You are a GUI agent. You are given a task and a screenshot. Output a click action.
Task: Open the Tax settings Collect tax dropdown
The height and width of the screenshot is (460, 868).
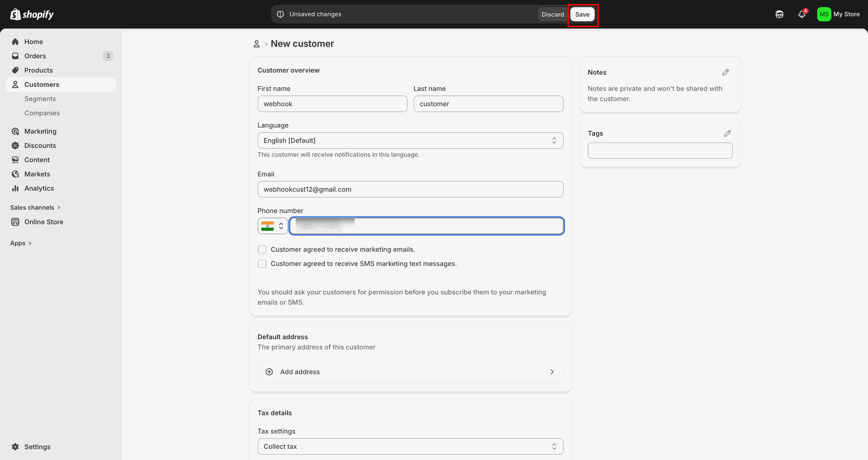[x=410, y=446]
